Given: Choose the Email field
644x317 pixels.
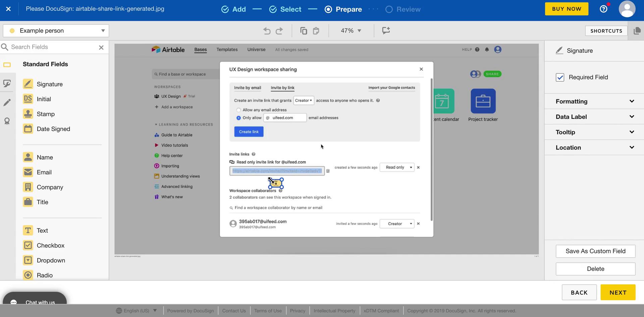Looking at the screenshot, I should tap(37, 172).
